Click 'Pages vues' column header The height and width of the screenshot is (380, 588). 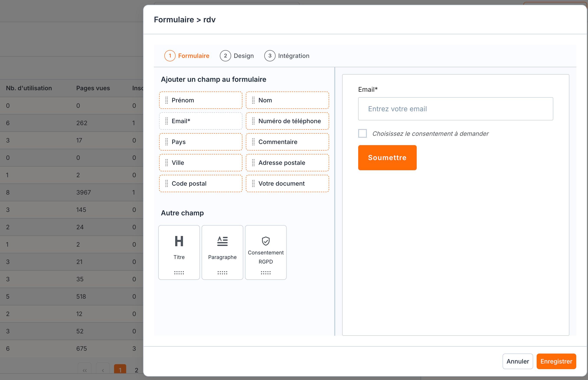point(93,88)
